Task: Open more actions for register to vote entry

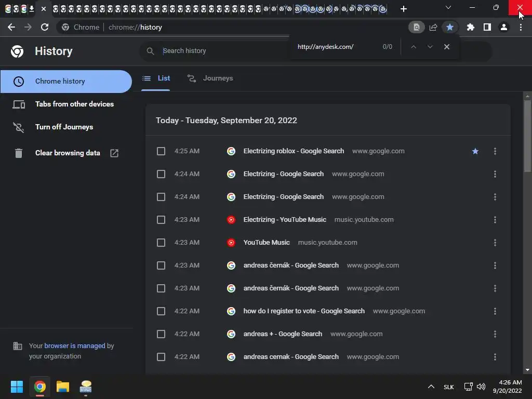Action: click(x=495, y=311)
